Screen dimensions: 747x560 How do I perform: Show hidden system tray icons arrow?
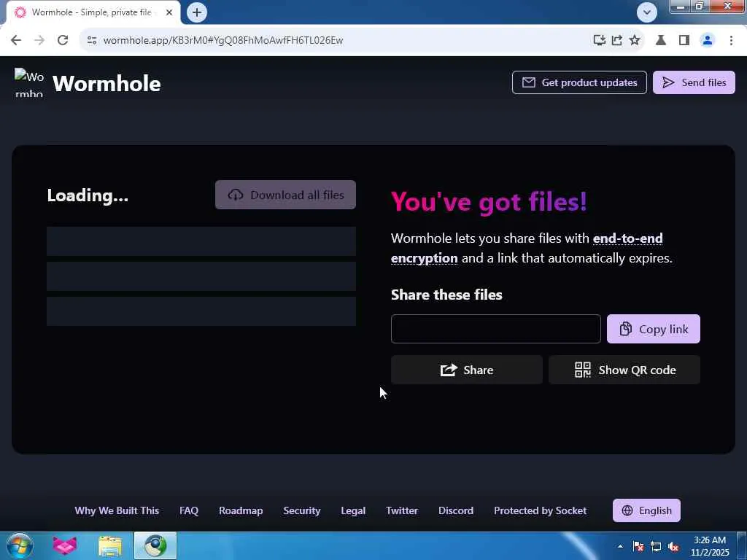point(620,546)
